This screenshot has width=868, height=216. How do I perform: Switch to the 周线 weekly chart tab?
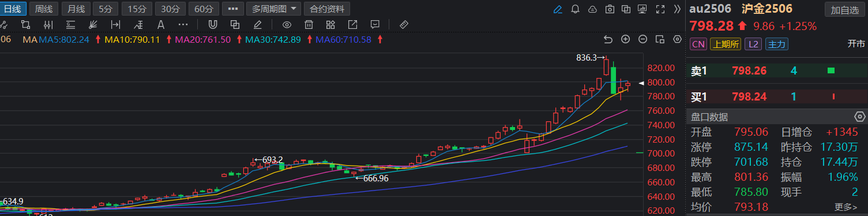tap(43, 9)
